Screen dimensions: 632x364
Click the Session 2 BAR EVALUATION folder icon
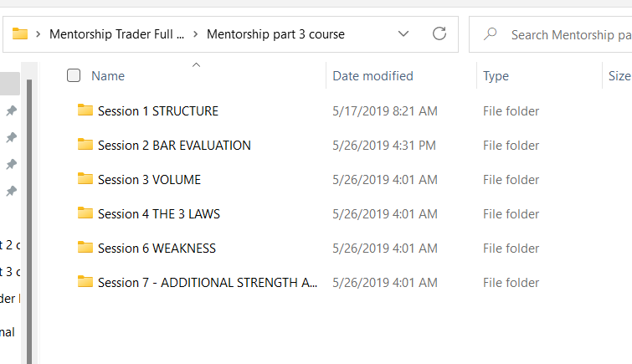pyautogui.click(x=85, y=145)
